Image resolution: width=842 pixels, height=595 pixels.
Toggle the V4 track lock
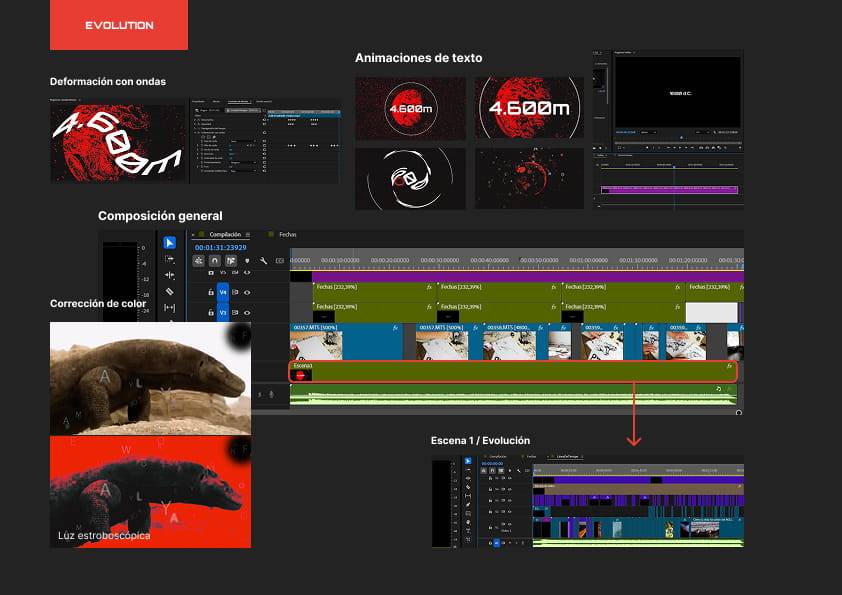tap(210, 292)
